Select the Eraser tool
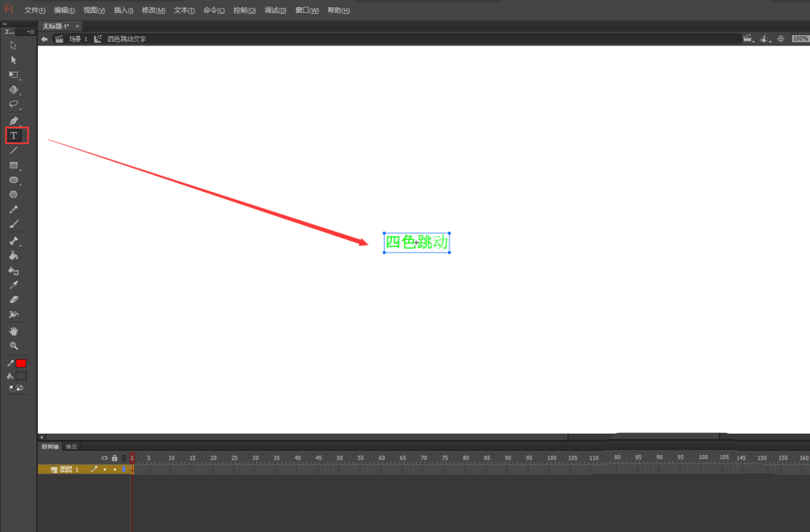Viewport: 810px width, 532px height. 14,300
